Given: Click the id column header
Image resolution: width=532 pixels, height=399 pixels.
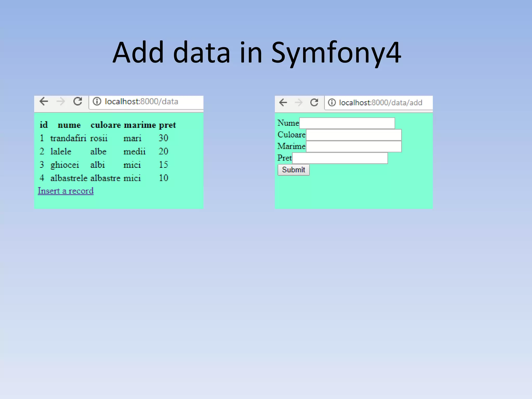Looking at the screenshot, I should click(44, 125).
